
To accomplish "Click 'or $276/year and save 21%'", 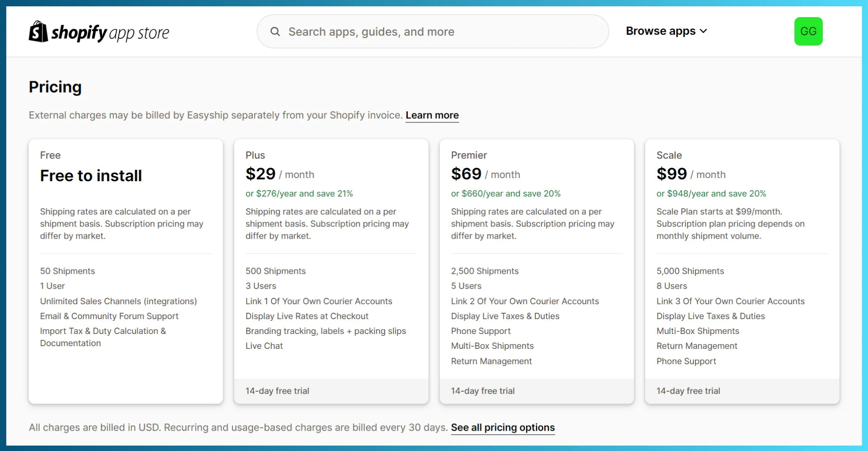I will 299,193.
